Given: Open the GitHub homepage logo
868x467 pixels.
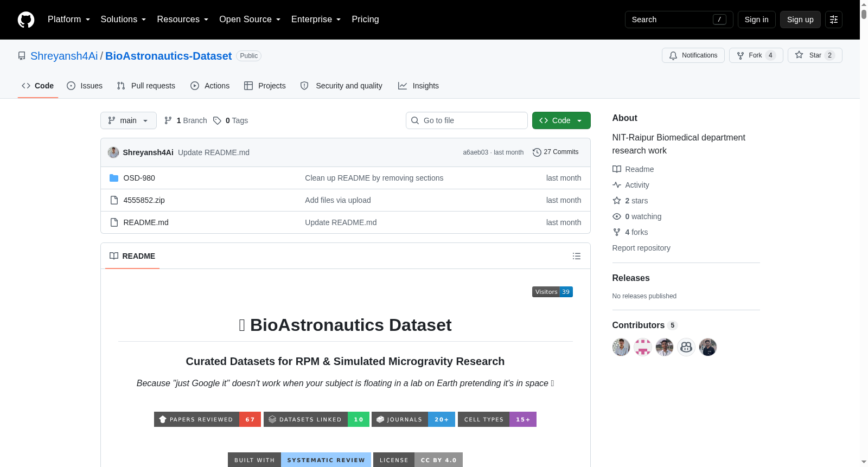Looking at the screenshot, I should pyautogui.click(x=26, y=20).
